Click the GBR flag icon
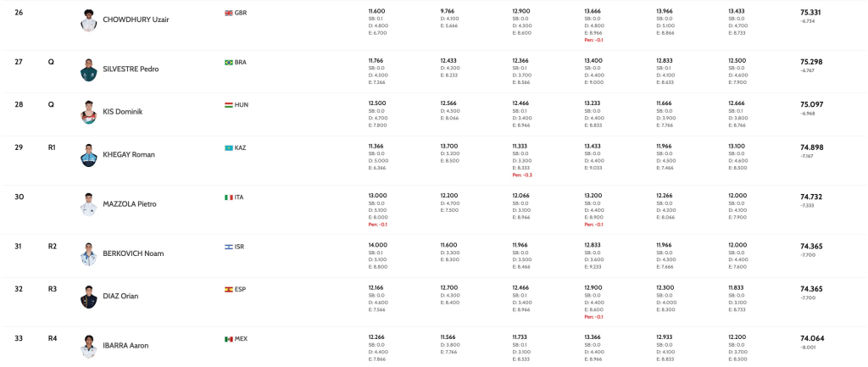The image size is (868, 367). click(x=228, y=13)
